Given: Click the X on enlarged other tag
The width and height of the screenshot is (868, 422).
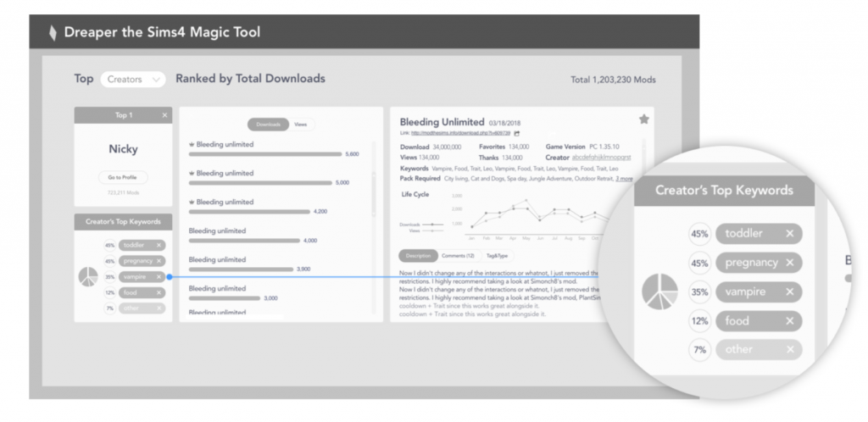Looking at the screenshot, I should point(790,349).
